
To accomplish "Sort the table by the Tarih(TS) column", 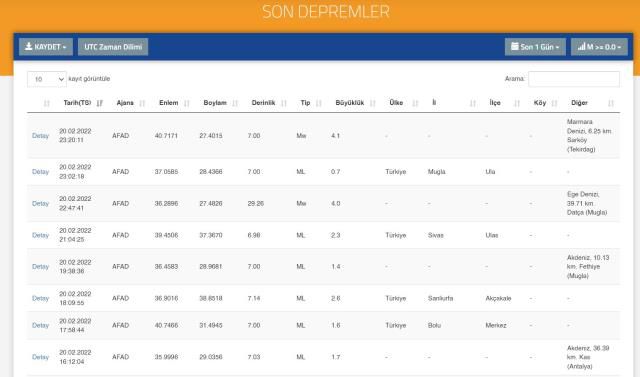I will click(x=82, y=103).
